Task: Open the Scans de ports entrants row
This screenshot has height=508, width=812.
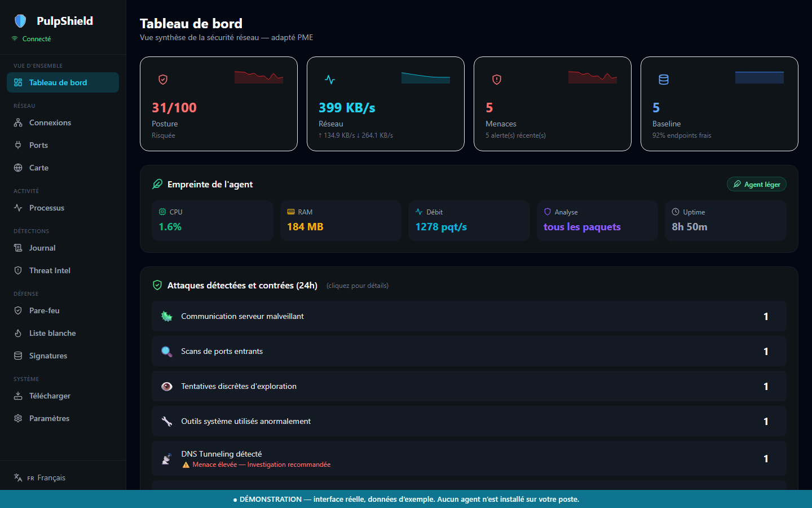Action: click(x=469, y=351)
